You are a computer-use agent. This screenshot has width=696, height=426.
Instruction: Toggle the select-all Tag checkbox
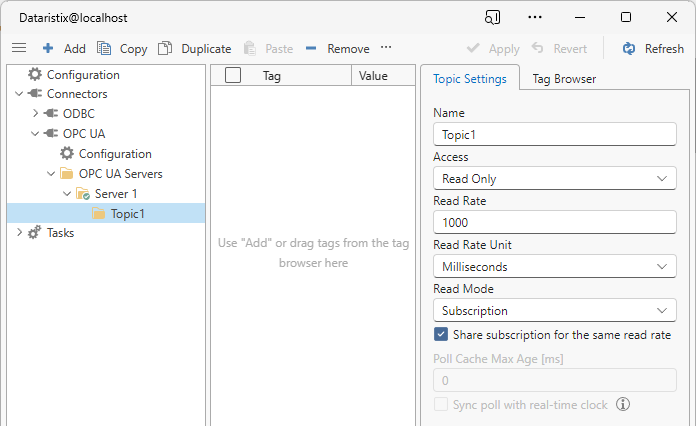(233, 75)
